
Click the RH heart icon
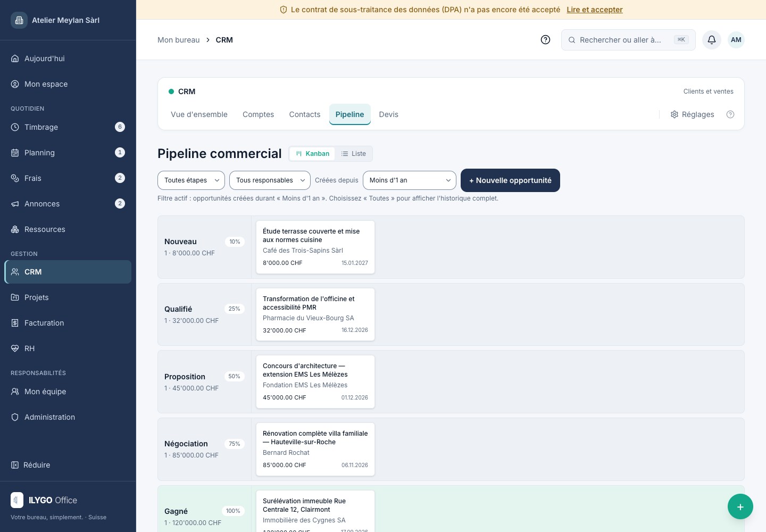tap(15, 348)
